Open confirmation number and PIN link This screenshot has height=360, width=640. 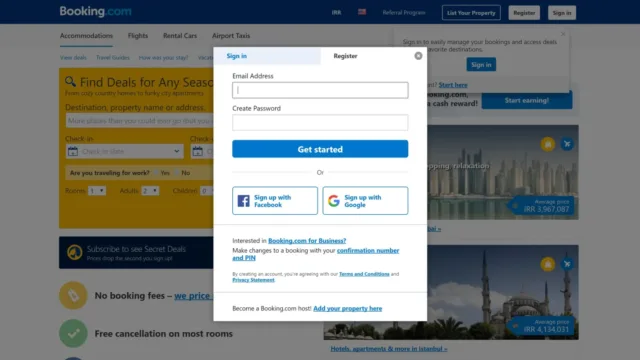(316, 254)
